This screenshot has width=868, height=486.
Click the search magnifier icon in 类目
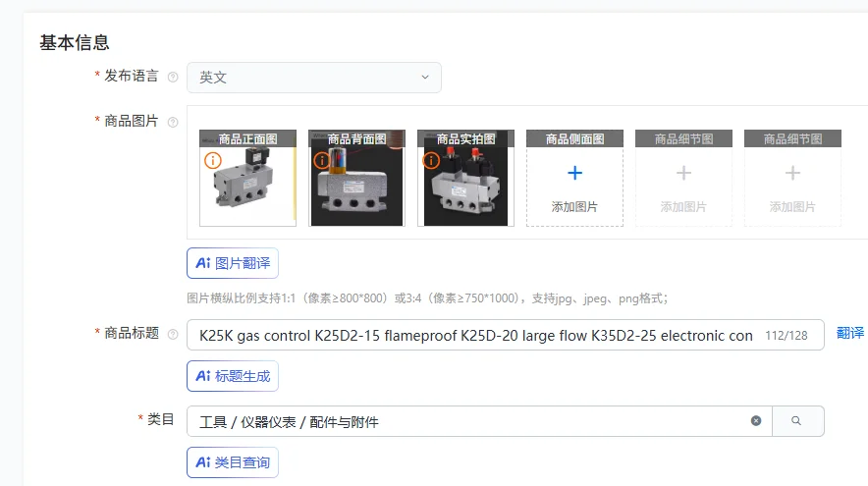796,420
